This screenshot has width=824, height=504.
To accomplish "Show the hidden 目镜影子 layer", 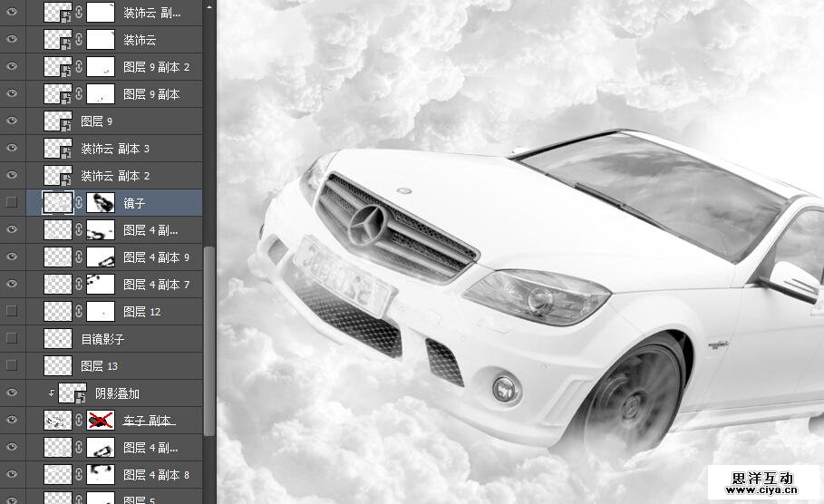I will point(12,338).
